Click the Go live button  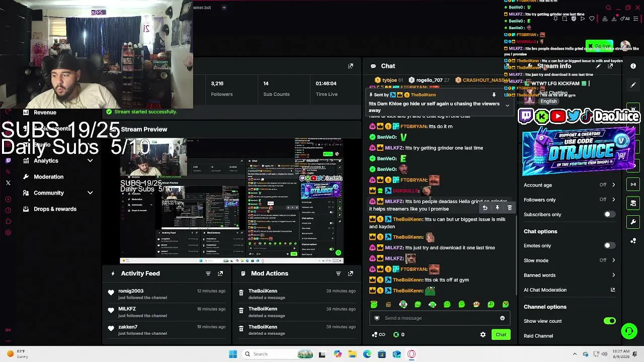tap(599, 46)
